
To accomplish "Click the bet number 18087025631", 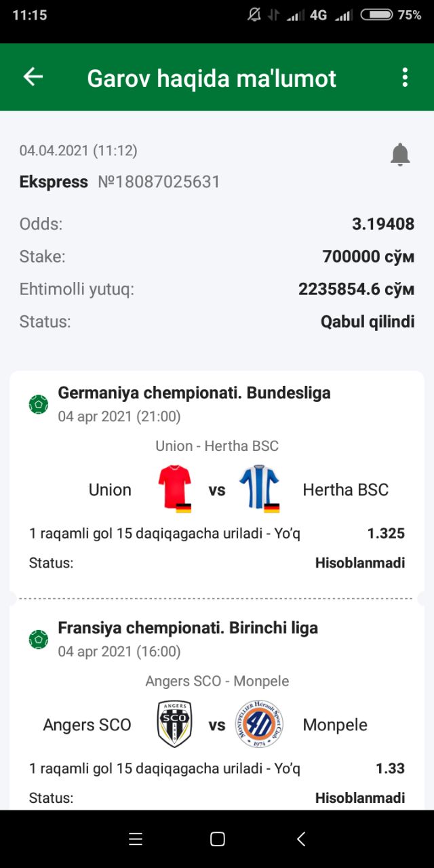I will point(159,182).
